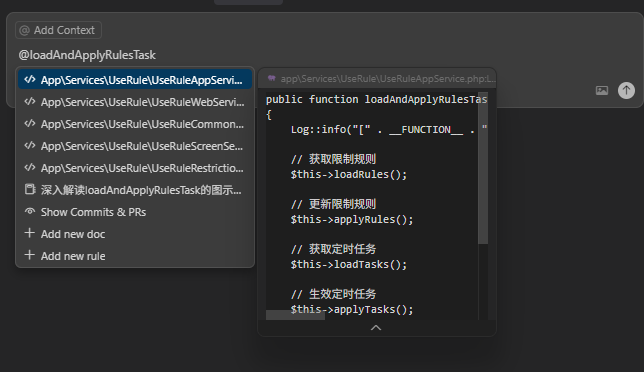Viewport: 644px width, 372px height.
Task: Click the preview horizontal scrollbar thumb
Action: point(295,315)
